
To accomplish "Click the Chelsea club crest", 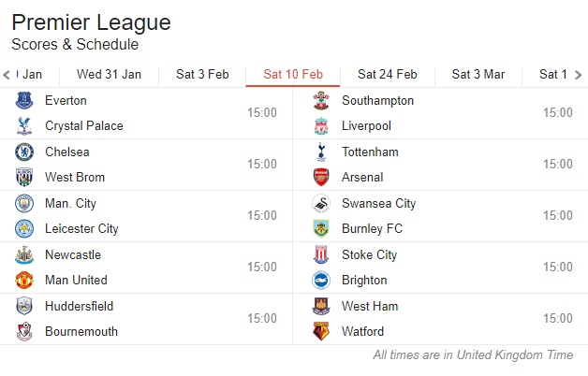I will (24, 152).
